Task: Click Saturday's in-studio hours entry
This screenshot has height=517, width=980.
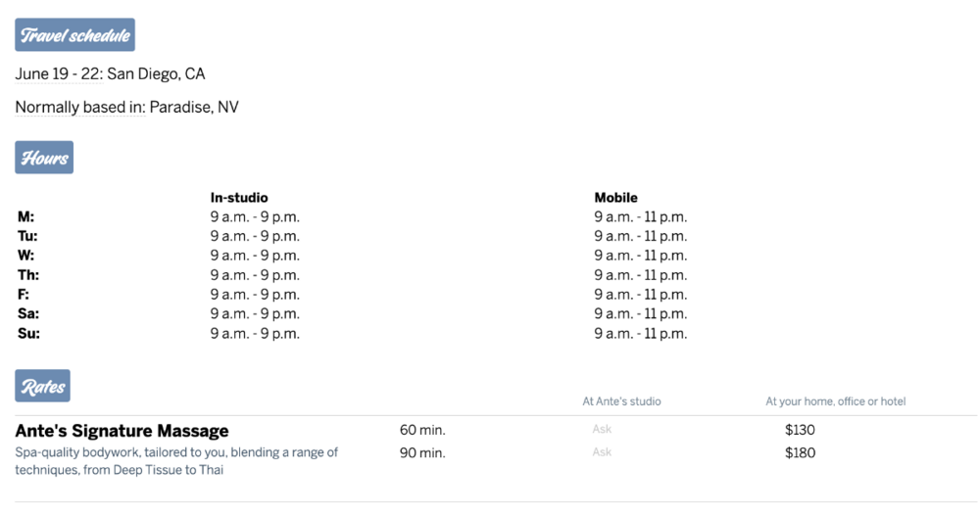Action: pyautogui.click(x=255, y=314)
